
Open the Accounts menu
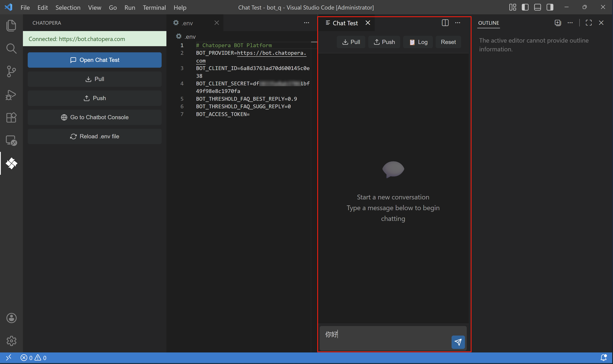pos(11,318)
